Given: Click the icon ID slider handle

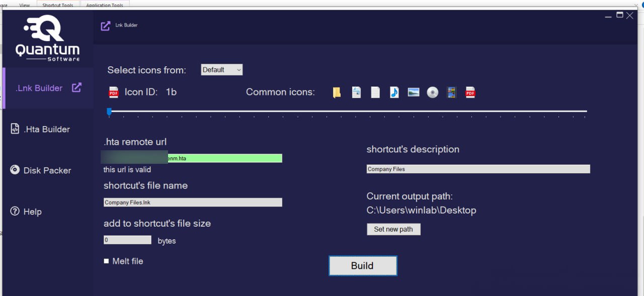Looking at the screenshot, I should (109, 112).
